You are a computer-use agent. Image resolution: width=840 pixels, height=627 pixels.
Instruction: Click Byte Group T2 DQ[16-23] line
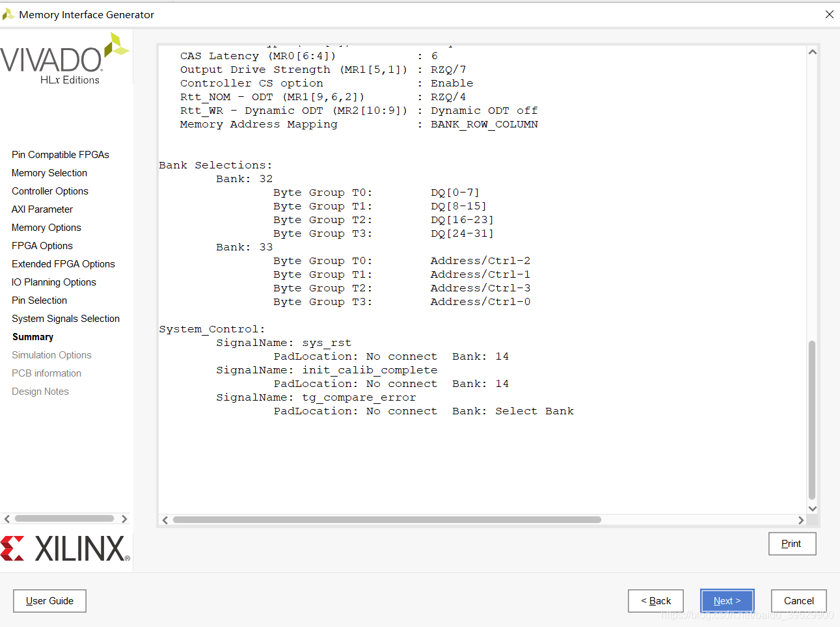pos(383,220)
